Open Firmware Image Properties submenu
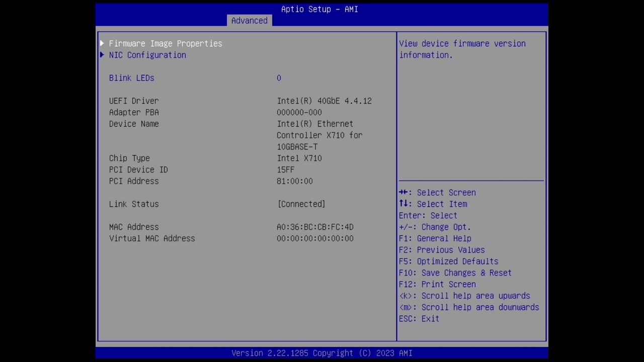The width and height of the screenshot is (644, 362). point(166,44)
